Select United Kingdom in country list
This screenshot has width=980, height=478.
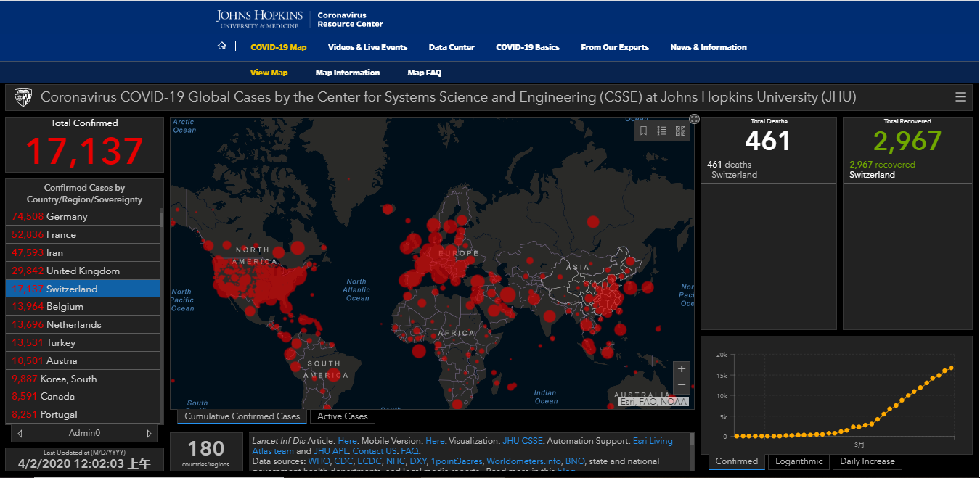pyautogui.click(x=83, y=271)
